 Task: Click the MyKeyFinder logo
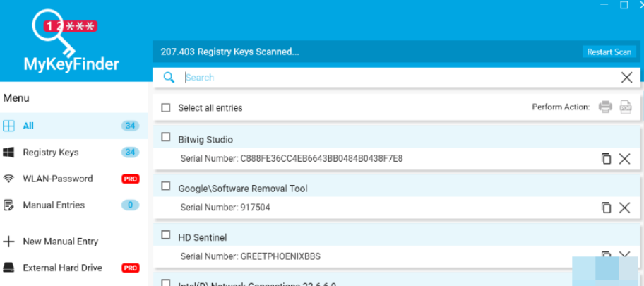71,40
